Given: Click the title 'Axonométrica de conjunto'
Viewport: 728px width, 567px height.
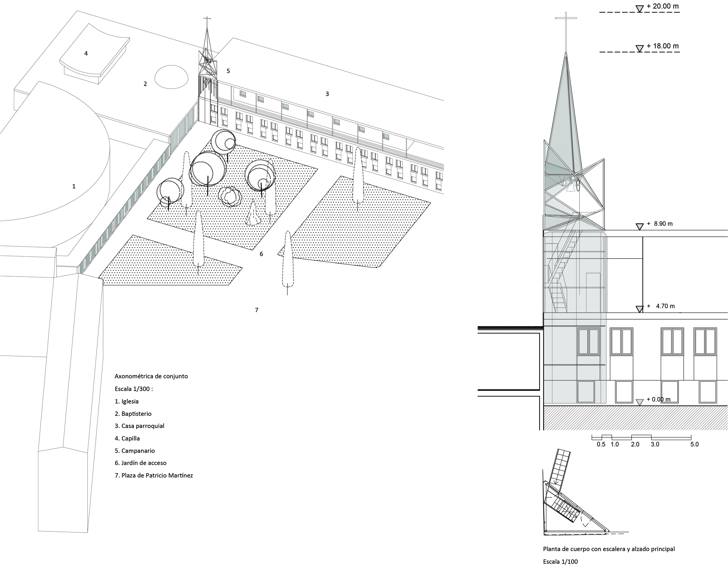Looking at the screenshot, I should pos(151,376).
